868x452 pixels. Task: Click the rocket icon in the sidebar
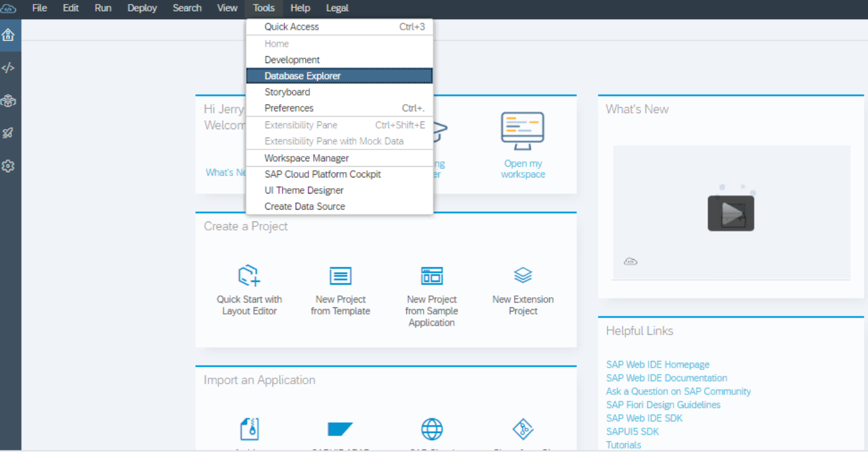[x=8, y=133]
